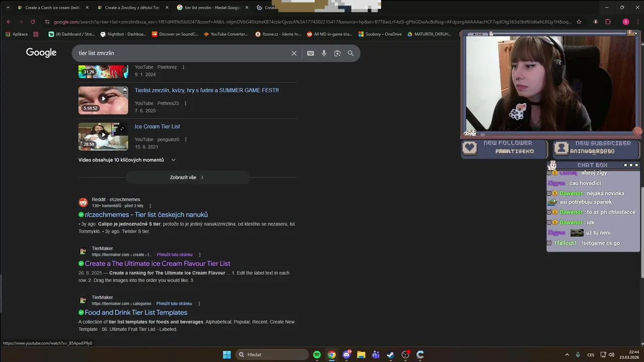644x362 pixels.
Task: Click the Windows Start button
Action: [227, 354]
